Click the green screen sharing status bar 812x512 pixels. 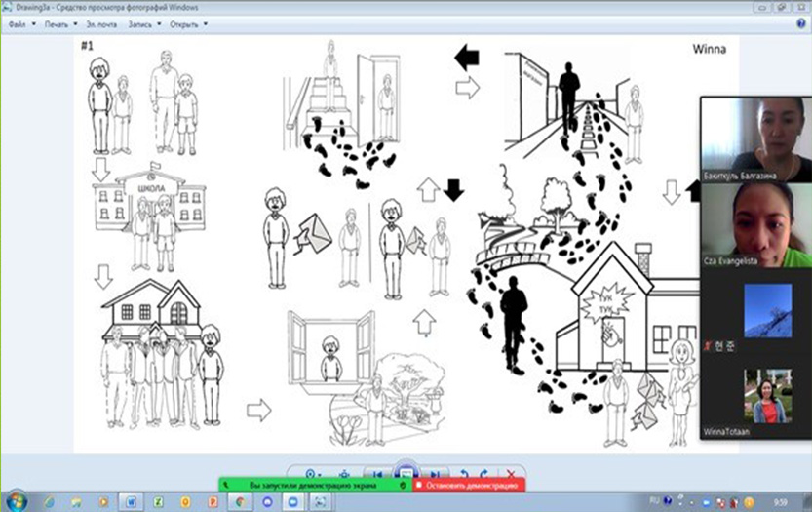click(x=314, y=484)
